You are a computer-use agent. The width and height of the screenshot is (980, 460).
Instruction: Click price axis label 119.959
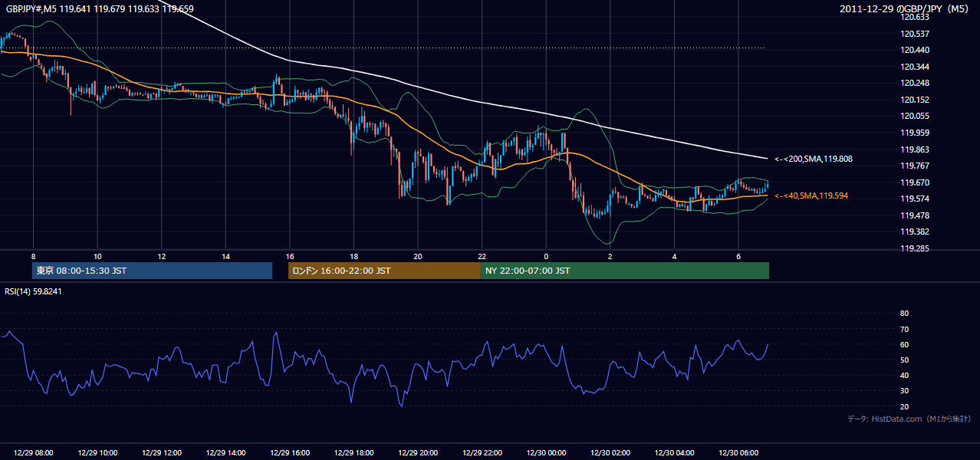(x=916, y=133)
